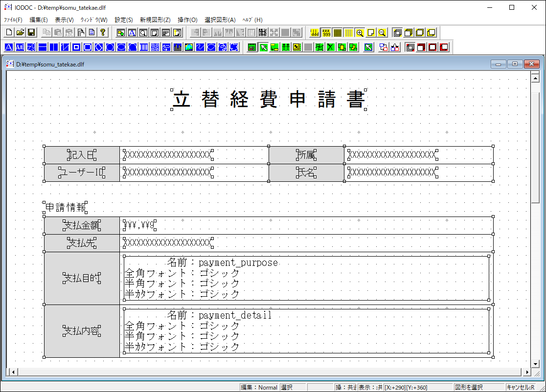Select the text 'A' drawing tool
Image resolution: width=546 pixels, height=392 pixels.
point(9,47)
